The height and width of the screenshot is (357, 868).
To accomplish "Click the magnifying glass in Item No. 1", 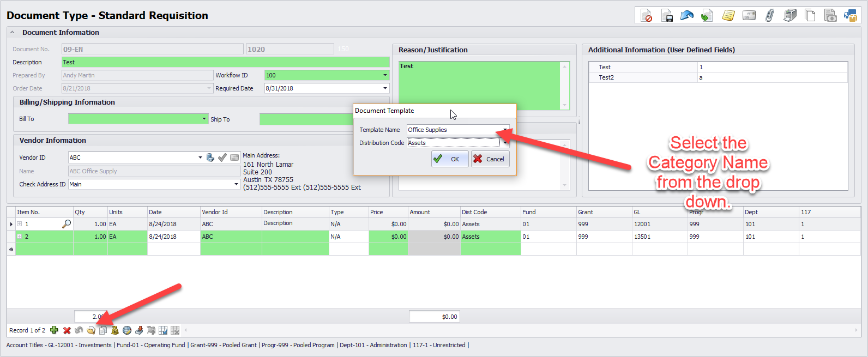I will 67,224.
